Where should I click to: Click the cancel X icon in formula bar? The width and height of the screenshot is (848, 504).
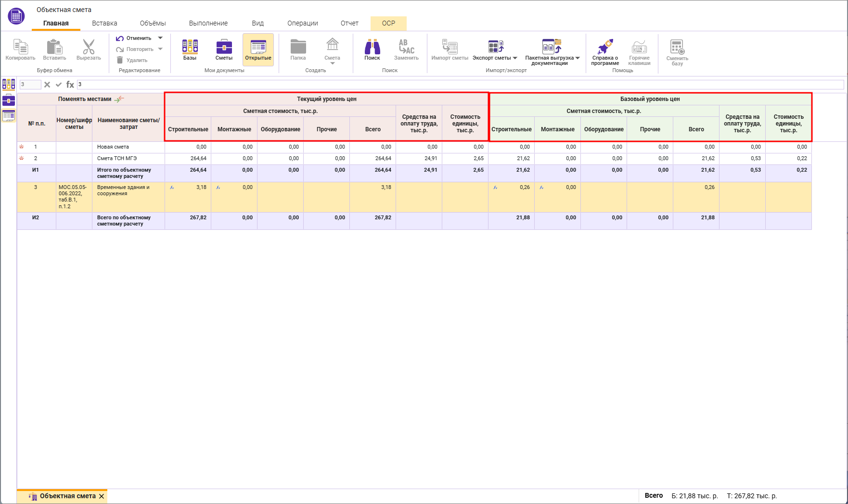(47, 85)
